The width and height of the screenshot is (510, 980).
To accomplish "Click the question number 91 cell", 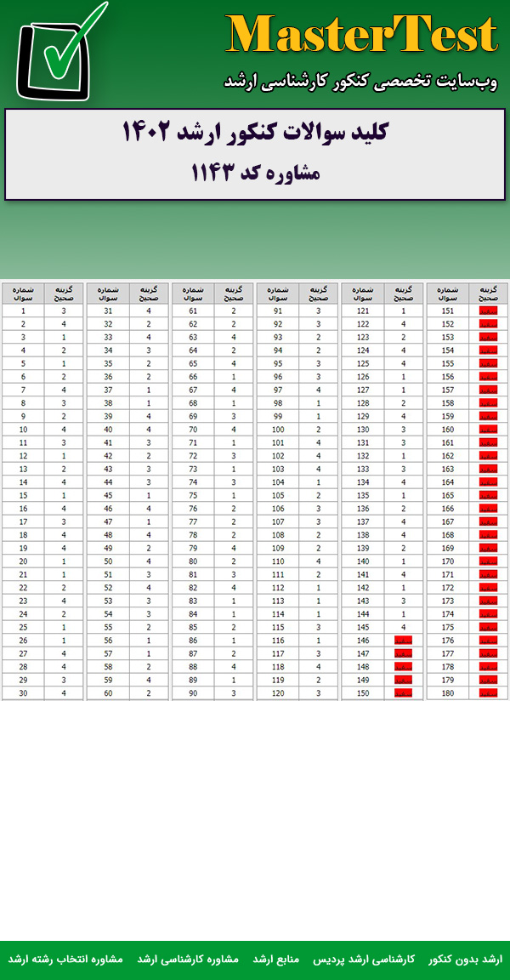I will 278,311.
